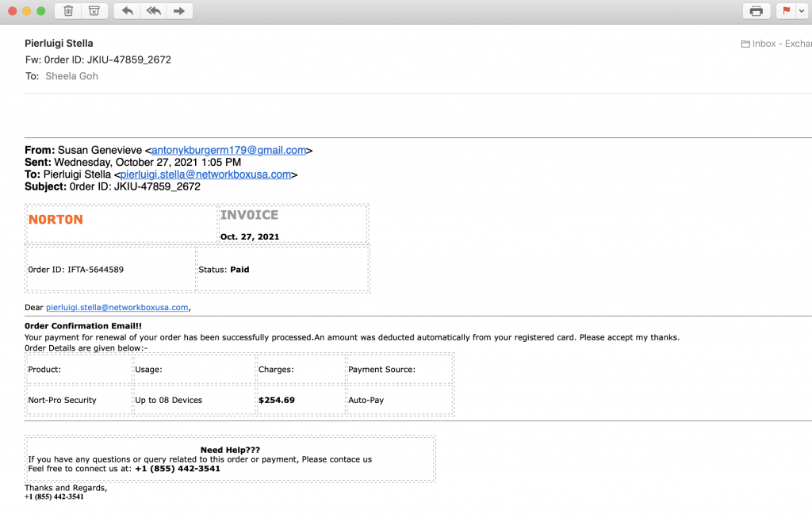Click the phone number below 'Thanks and Regards'

pos(54,497)
